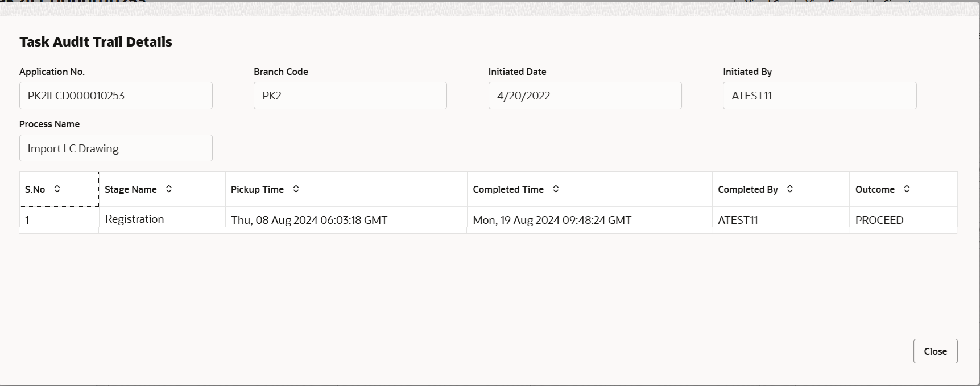Sort by Completed By arrows icon

tap(790, 189)
